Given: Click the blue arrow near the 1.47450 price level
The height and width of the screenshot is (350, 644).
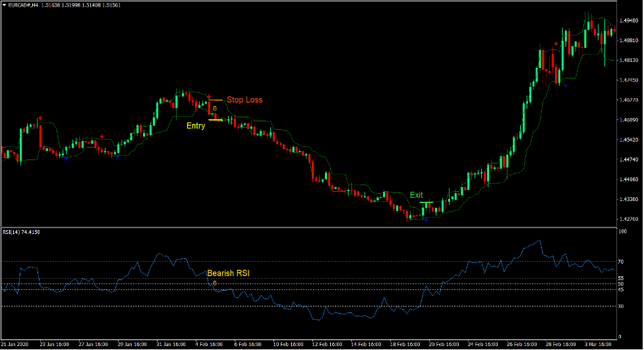Looking at the screenshot, I should click(565, 85).
